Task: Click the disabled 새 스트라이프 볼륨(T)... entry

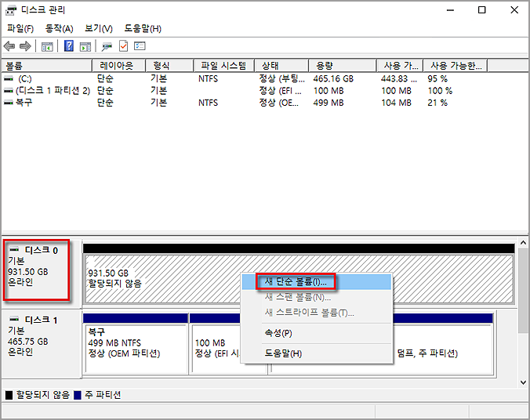Action: [x=317, y=313]
